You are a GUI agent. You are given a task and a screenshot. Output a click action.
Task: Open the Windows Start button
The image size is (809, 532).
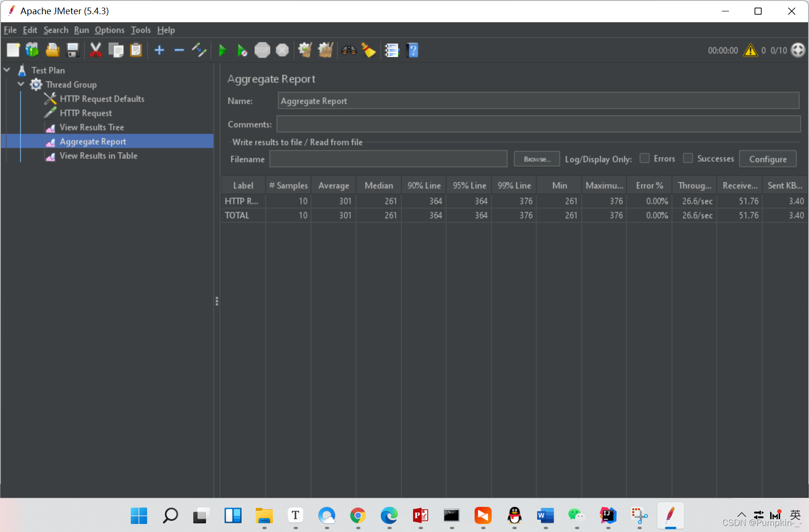tap(139, 515)
